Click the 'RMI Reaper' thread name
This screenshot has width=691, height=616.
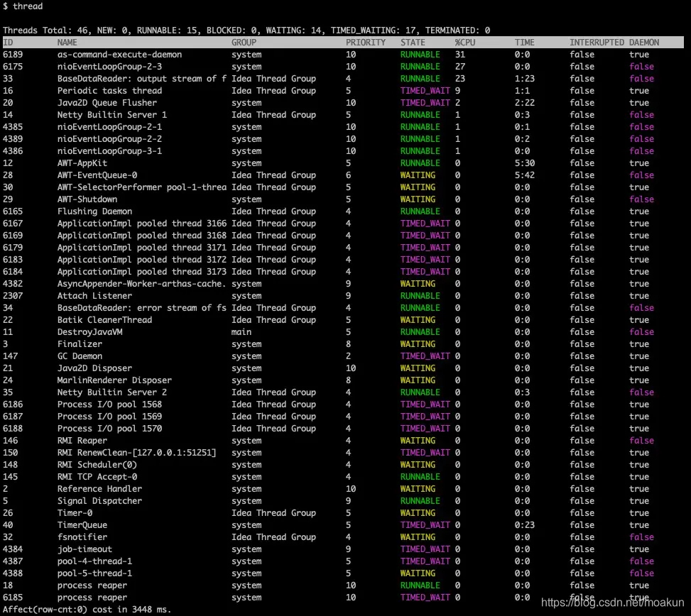[82, 441]
